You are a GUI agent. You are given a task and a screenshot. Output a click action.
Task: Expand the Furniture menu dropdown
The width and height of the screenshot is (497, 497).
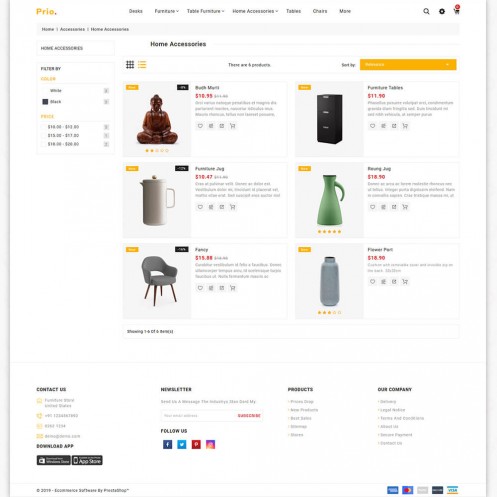(x=166, y=11)
